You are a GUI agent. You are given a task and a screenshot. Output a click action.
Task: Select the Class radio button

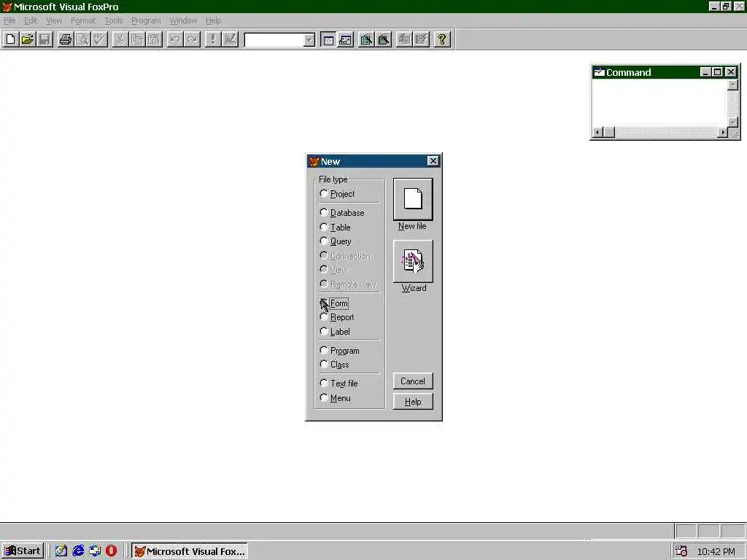324,364
